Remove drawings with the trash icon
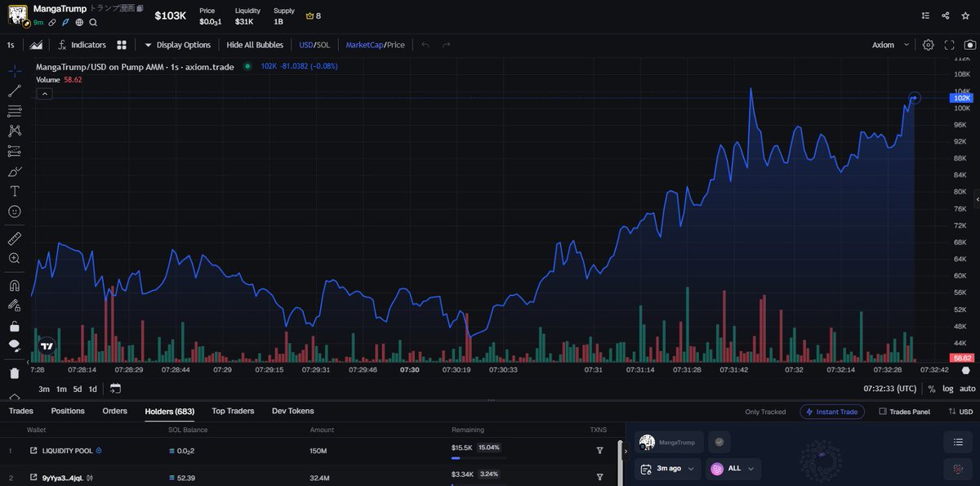The image size is (980, 486). coord(15,373)
